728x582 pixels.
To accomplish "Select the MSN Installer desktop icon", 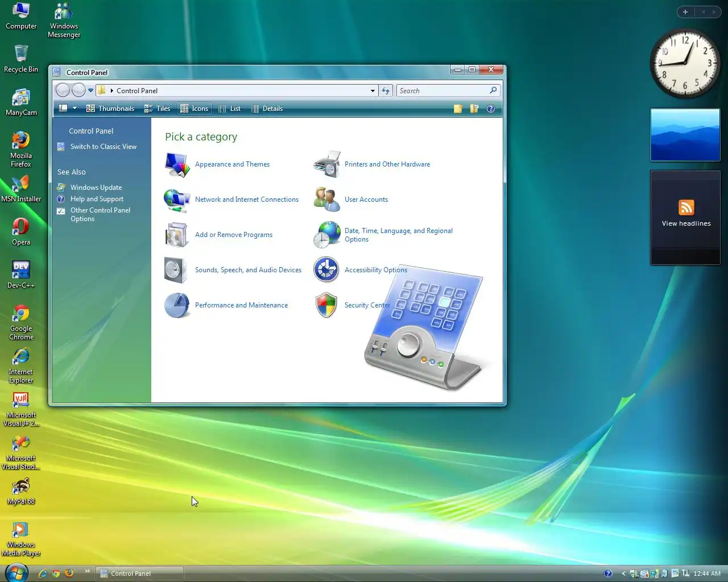I will click(21, 183).
